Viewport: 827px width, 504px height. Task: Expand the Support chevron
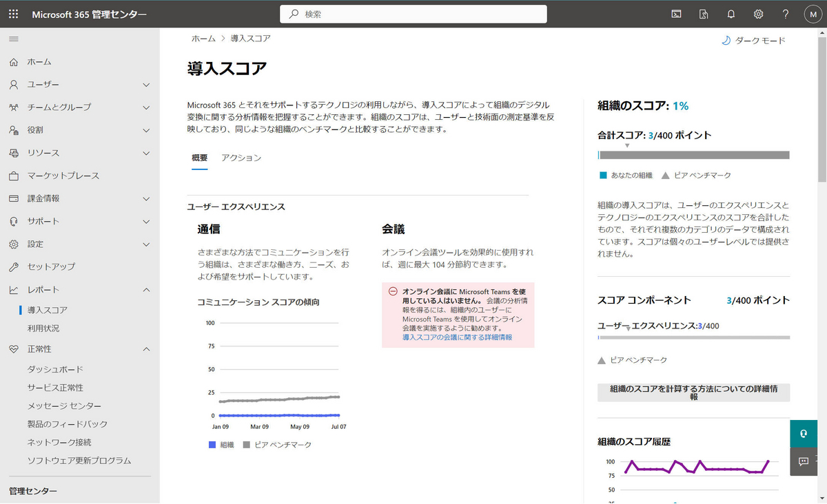pyautogui.click(x=146, y=221)
